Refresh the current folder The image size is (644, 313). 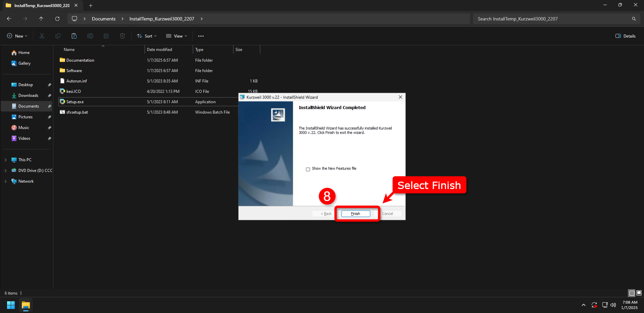click(x=57, y=19)
